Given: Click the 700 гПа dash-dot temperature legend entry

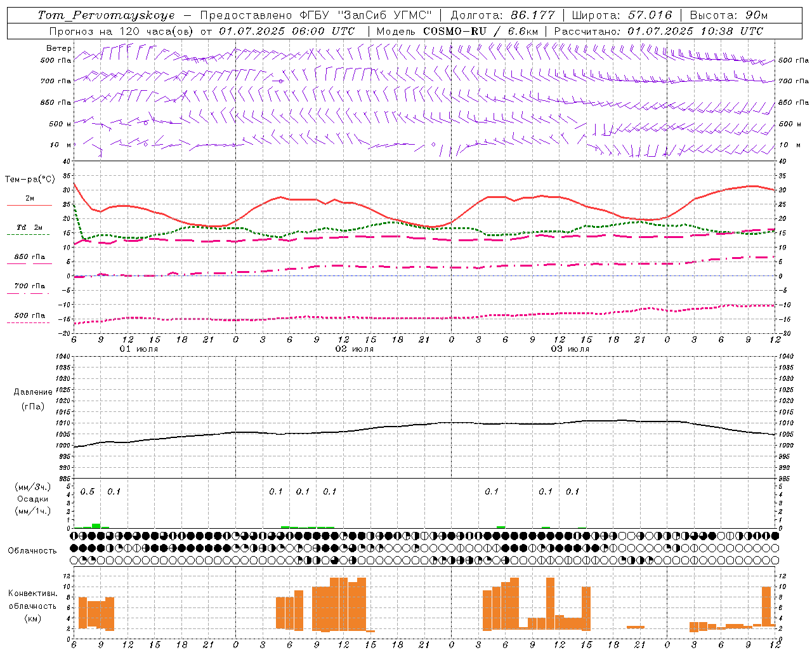Looking at the screenshot, I should (x=30, y=286).
